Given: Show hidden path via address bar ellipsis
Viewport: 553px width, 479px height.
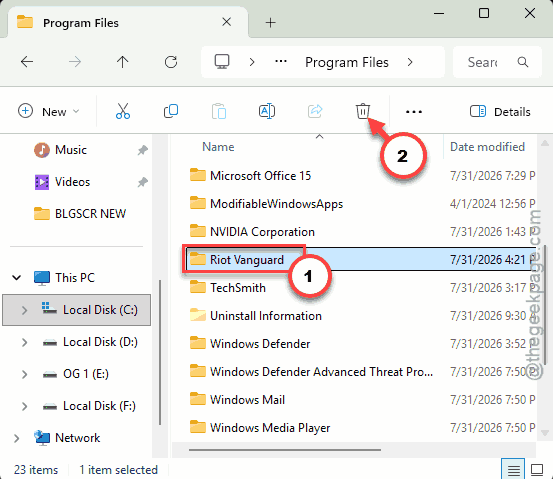Looking at the screenshot, I should pos(281,62).
